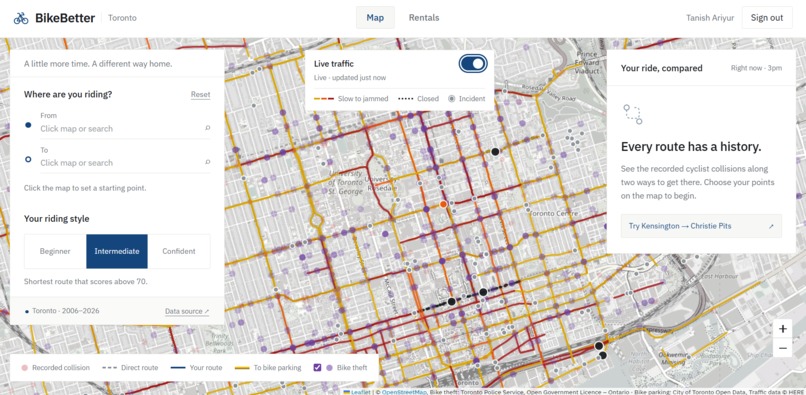The image size is (806, 395).
Task: Click the Right now - 3pm label
Action: 756,68
